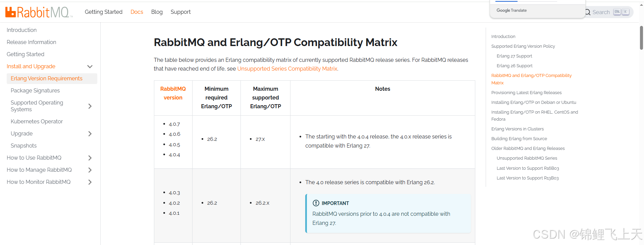Jump to Supported Erlang Version Policy
The width and height of the screenshot is (644, 245).
pos(523,46)
